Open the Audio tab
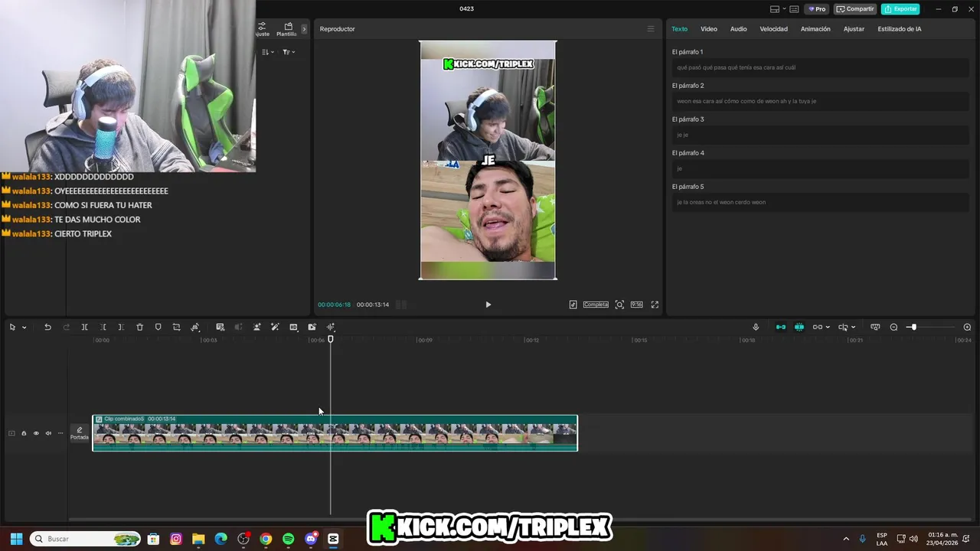Viewport: 980px width, 551px height. tap(738, 29)
